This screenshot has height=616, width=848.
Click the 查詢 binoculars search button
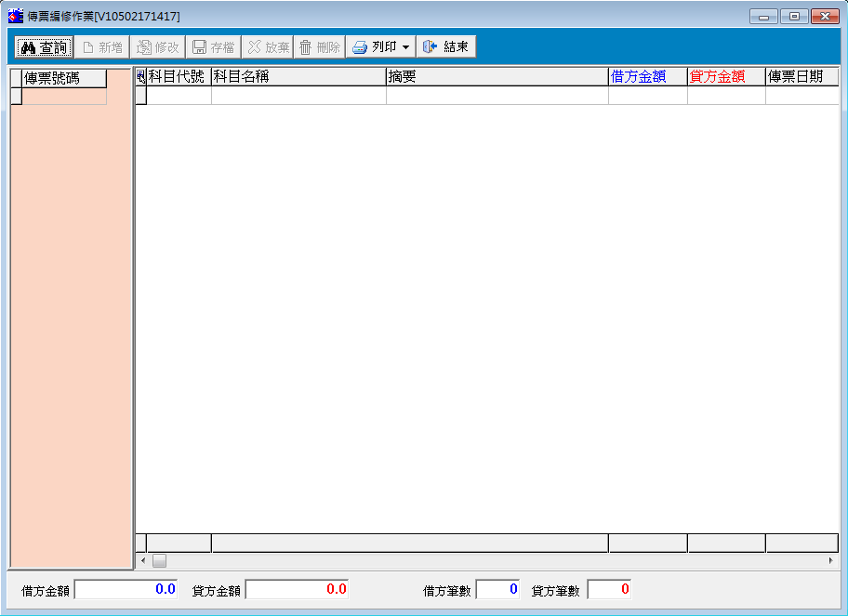pos(44,47)
